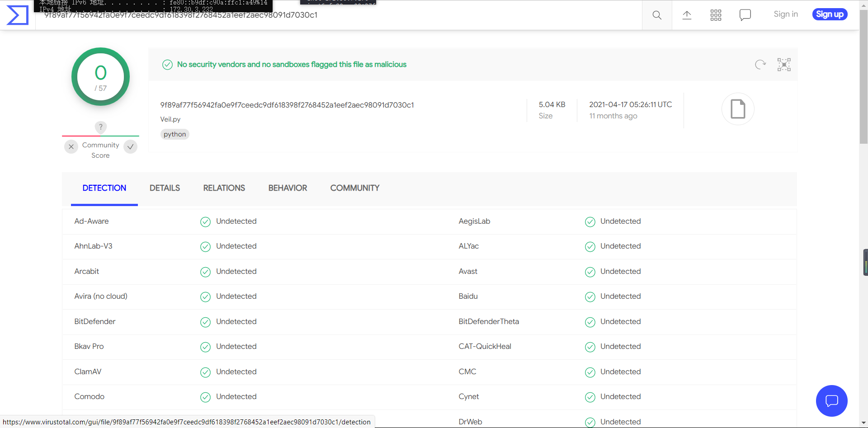Click the VirusTotal logo icon
Screen dimensions: 868x428
(x=18, y=15)
